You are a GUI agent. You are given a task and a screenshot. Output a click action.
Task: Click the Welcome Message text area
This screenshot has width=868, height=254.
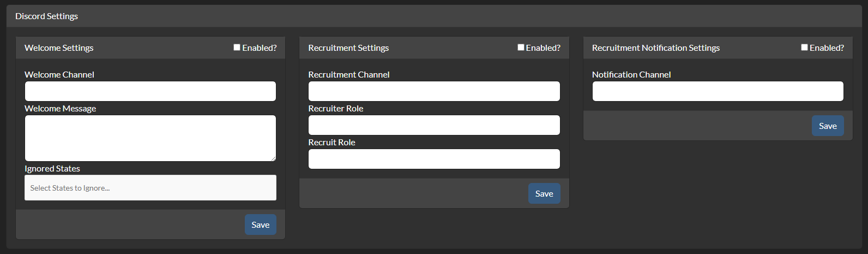click(150, 138)
